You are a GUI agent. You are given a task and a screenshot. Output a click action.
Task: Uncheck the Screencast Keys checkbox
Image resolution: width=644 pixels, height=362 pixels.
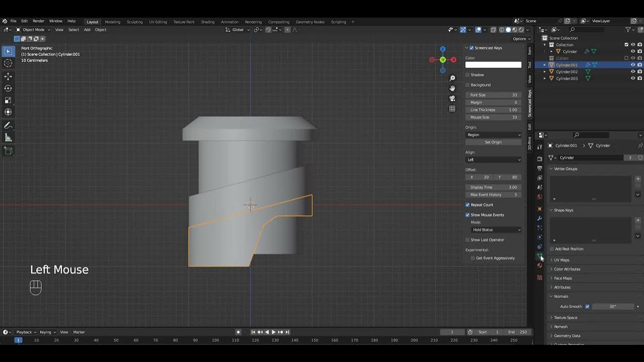tap(471, 48)
